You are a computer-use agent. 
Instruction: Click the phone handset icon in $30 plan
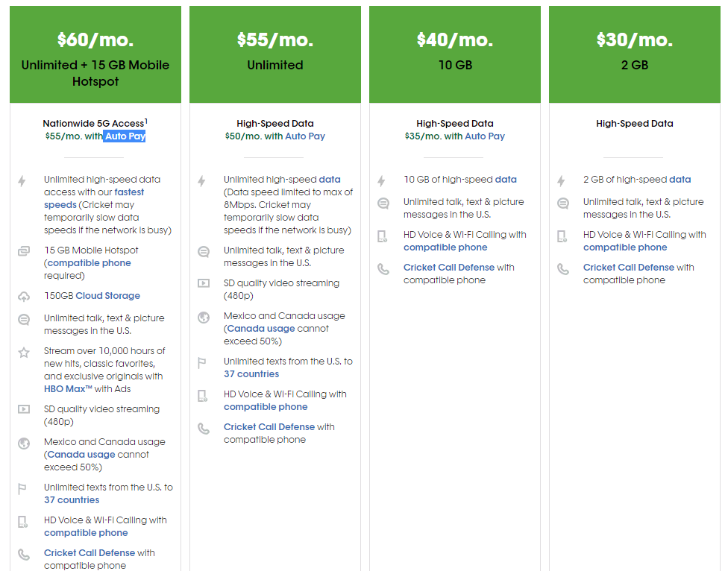[x=562, y=269]
